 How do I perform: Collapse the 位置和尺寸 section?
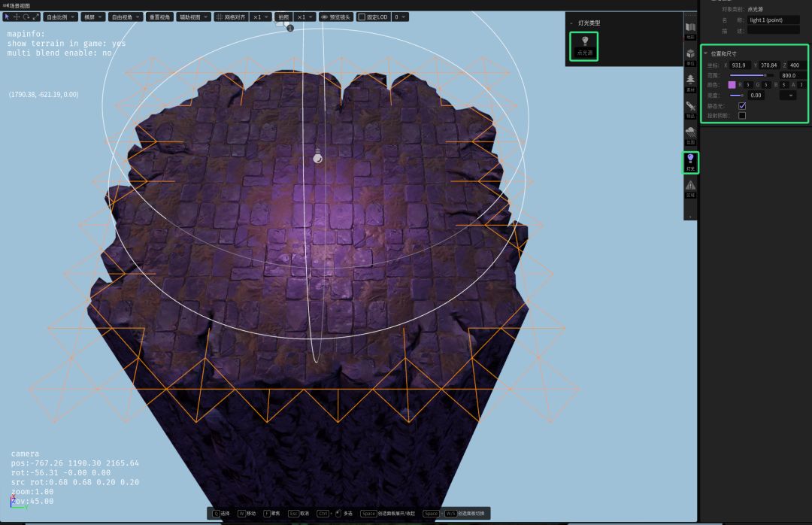pyautogui.click(x=705, y=53)
